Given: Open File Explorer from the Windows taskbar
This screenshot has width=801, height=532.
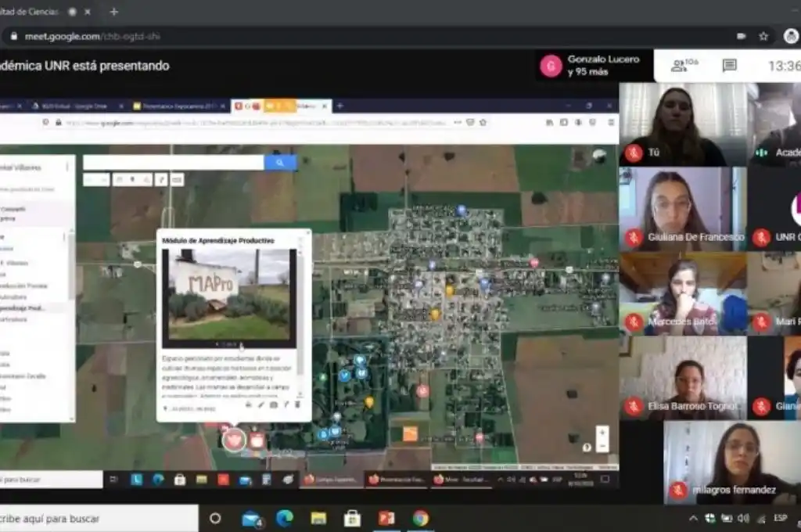Looking at the screenshot, I should pyautogui.click(x=318, y=518).
